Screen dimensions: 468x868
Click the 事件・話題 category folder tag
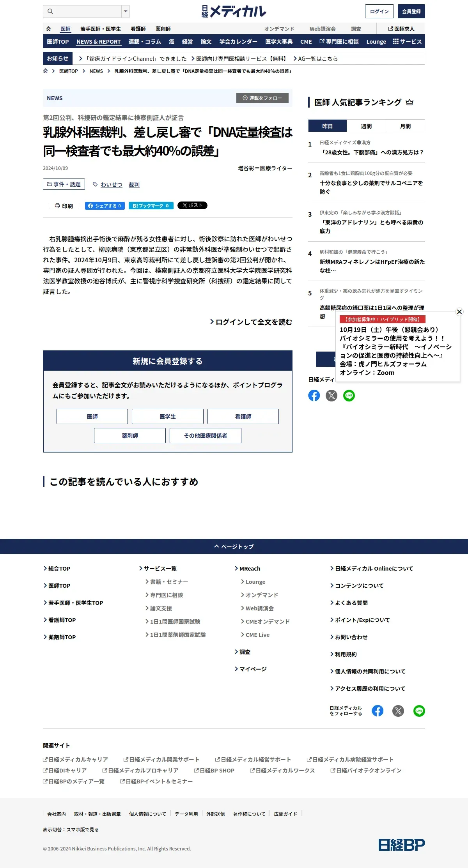[x=64, y=184]
